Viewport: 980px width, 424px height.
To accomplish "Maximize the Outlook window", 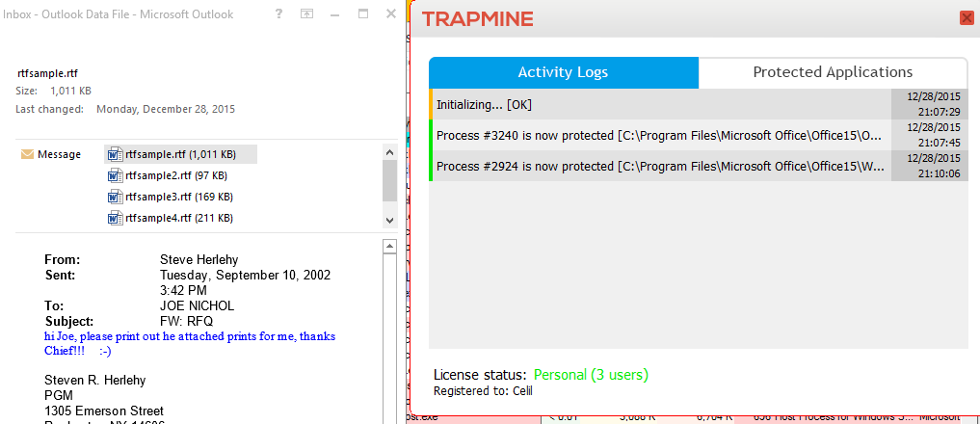I will [x=363, y=13].
